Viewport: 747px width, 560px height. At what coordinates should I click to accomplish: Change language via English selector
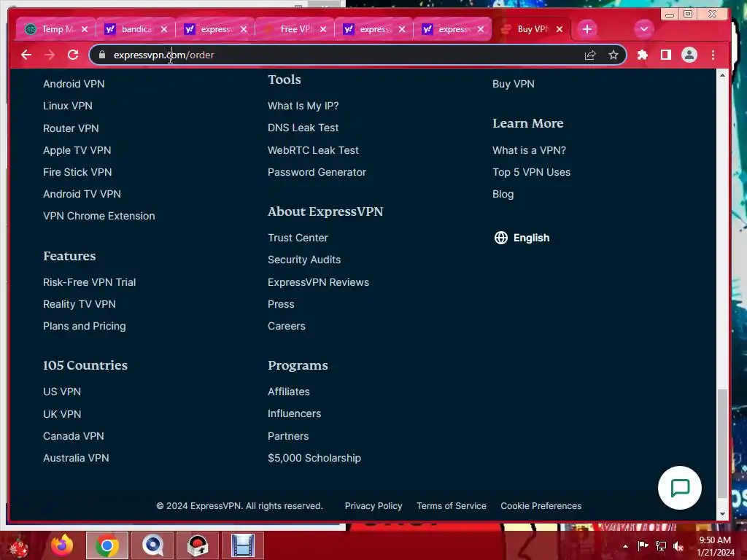[x=522, y=238]
